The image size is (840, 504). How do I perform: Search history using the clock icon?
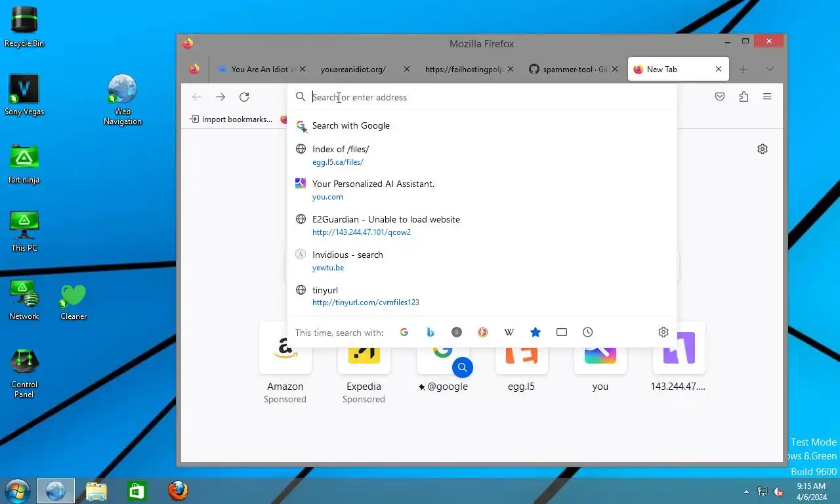(588, 332)
